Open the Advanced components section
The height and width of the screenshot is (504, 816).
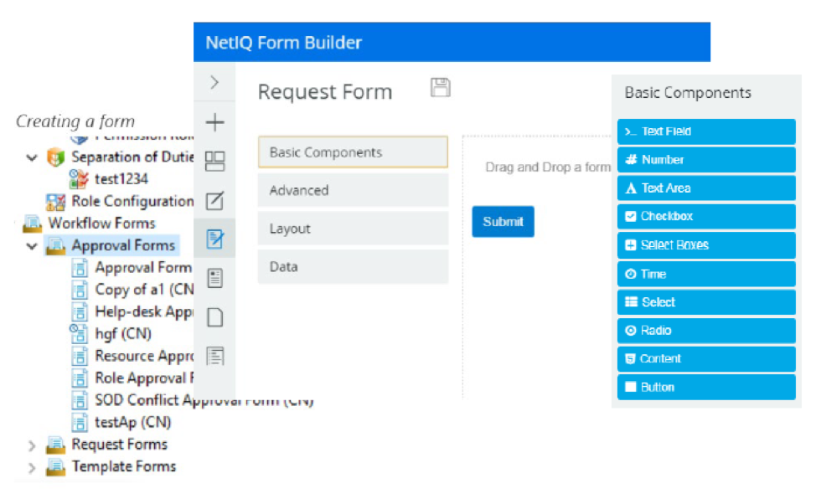[353, 190]
